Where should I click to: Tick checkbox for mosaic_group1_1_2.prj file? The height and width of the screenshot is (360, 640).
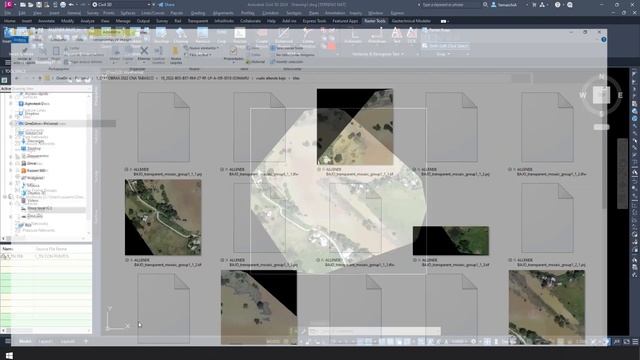415,169
